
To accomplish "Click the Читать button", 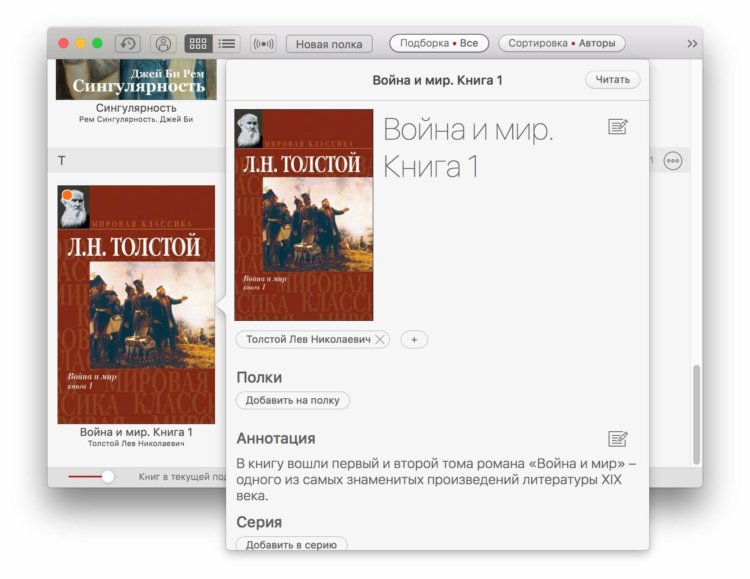I will click(x=613, y=79).
